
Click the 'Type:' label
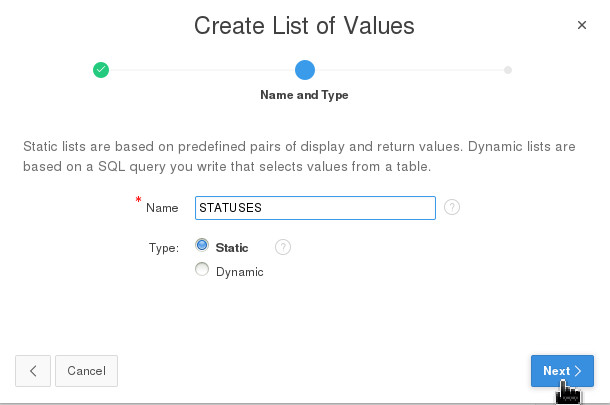tap(164, 247)
